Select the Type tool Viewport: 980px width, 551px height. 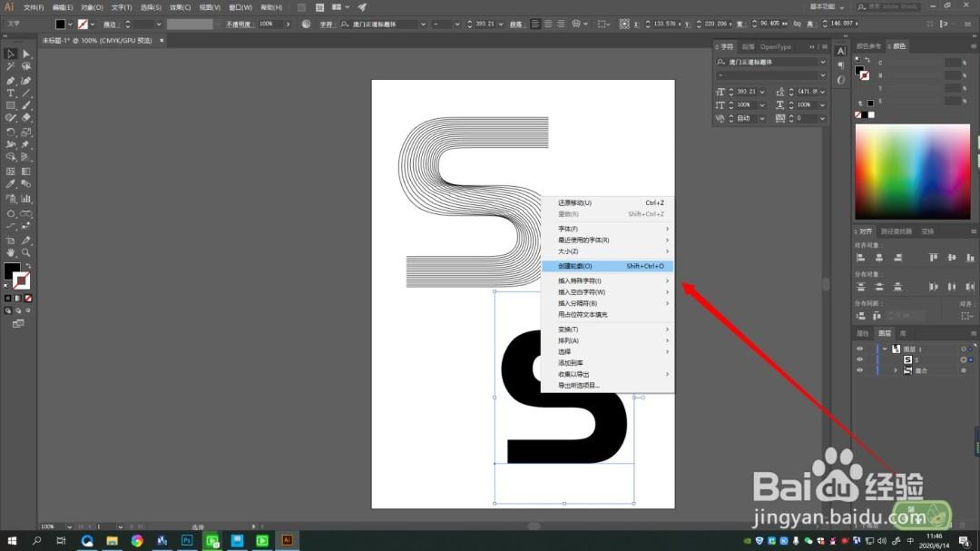click(x=11, y=93)
